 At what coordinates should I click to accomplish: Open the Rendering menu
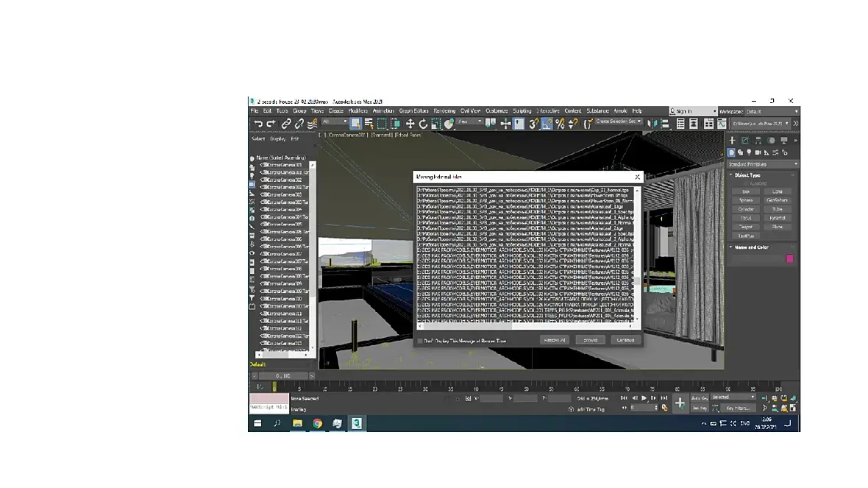[444, 111]
